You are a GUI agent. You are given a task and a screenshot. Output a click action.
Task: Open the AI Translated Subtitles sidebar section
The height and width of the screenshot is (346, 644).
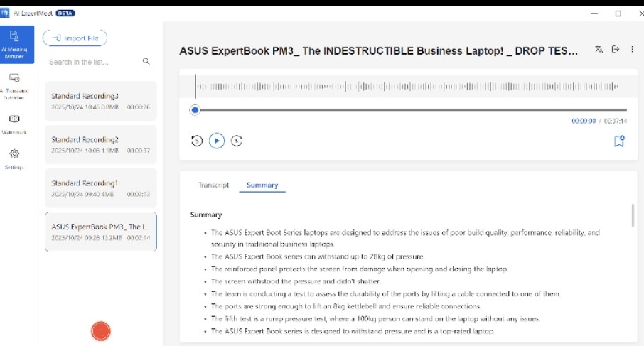15,86
